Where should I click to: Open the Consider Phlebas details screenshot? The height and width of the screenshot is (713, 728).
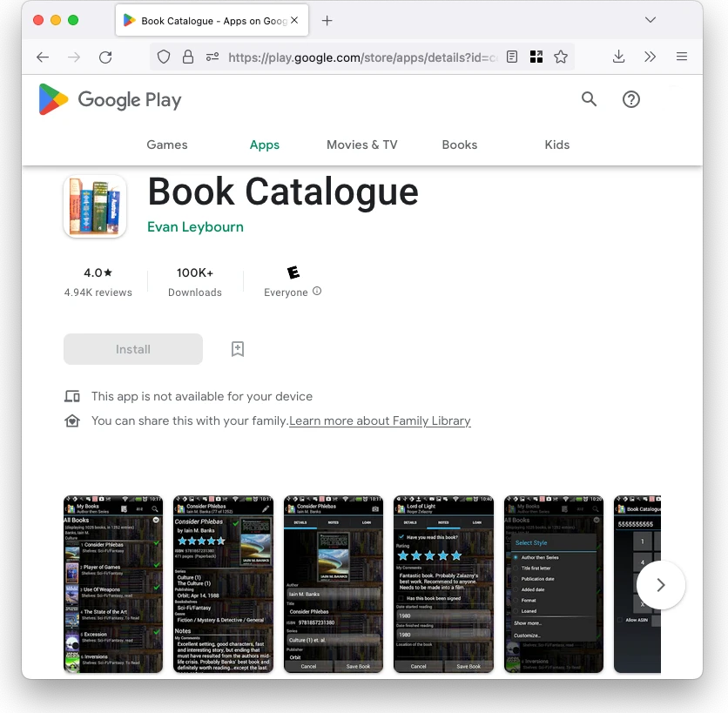coord(223,584)
